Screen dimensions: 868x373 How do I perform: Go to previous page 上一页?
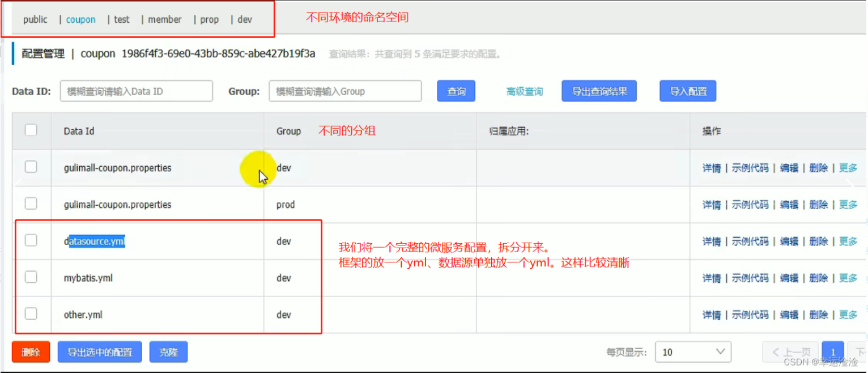coord(790,352)
